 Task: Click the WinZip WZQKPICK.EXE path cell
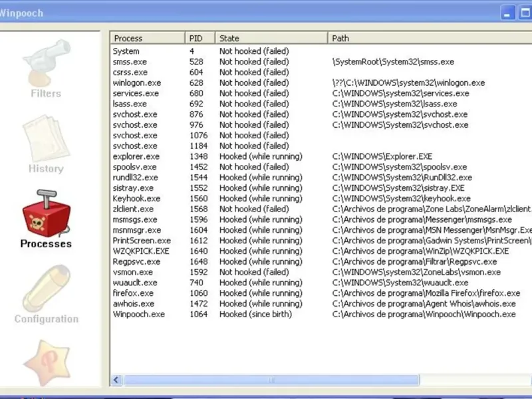(x=420, y=251)
